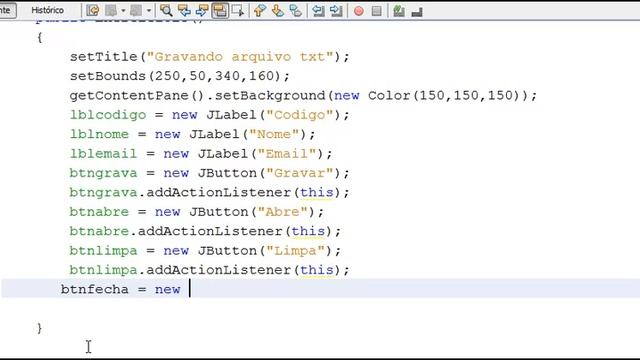This screenshot has height=360, width=640.
Task: Click Find Selection magnifier icon
Action: tap(166, 11)
